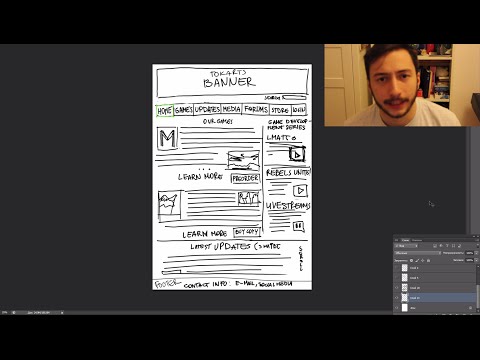Click the Opacity percentage field
Viewport: 480px width, 360px height.
pyautogui.click(x=469, y=253)
